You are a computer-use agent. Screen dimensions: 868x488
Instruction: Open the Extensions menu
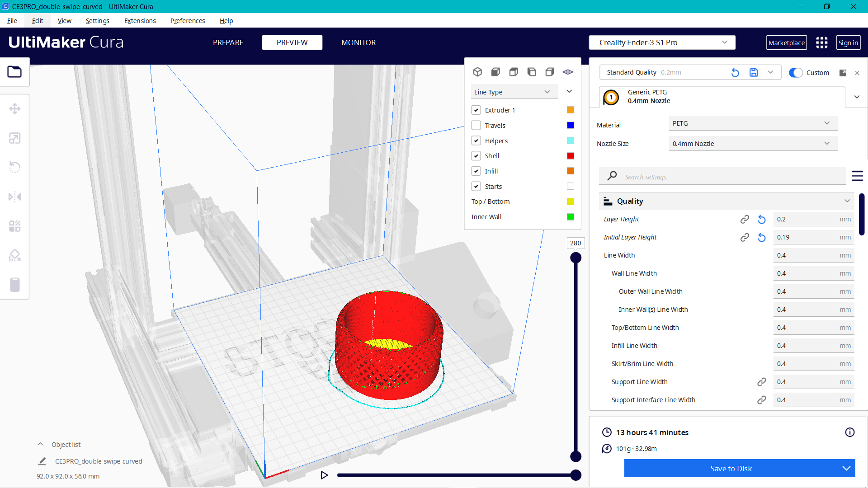(x=140, y=21)
